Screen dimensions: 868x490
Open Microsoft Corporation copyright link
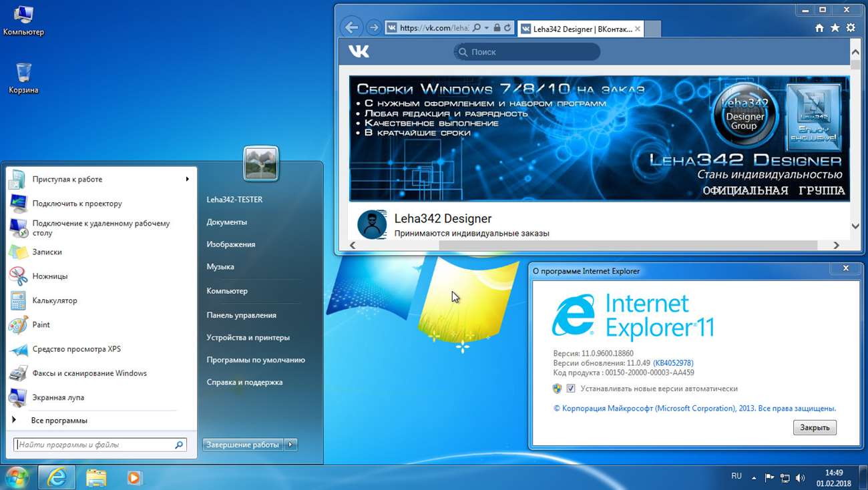tap(694, 408)
